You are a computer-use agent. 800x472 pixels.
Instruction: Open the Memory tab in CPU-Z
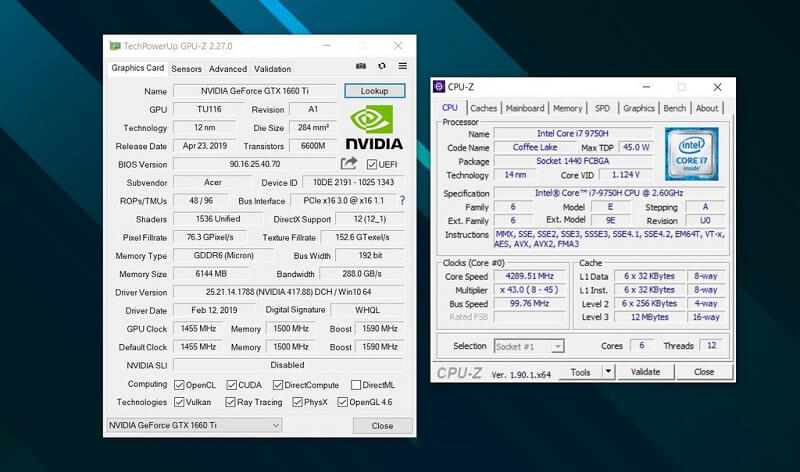[567, 108]
